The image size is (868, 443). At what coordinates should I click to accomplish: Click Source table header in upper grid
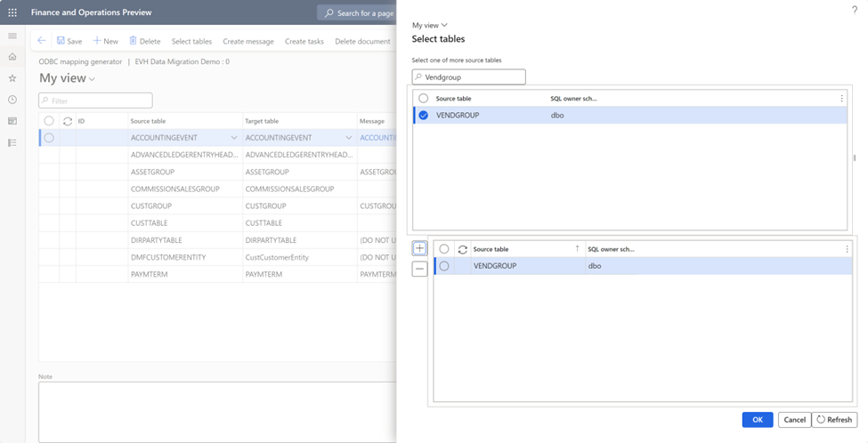point(453,99)
